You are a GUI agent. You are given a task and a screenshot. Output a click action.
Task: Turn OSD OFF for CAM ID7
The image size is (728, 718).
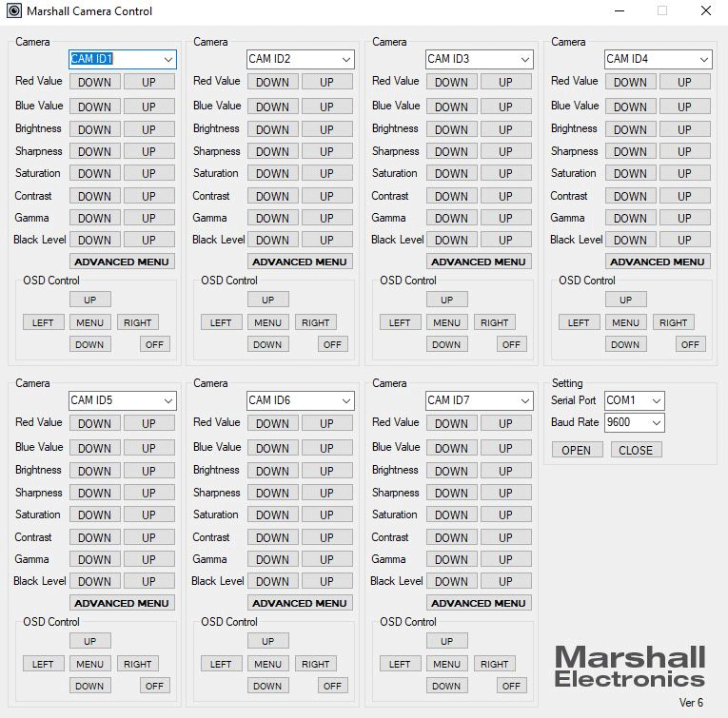512,686
